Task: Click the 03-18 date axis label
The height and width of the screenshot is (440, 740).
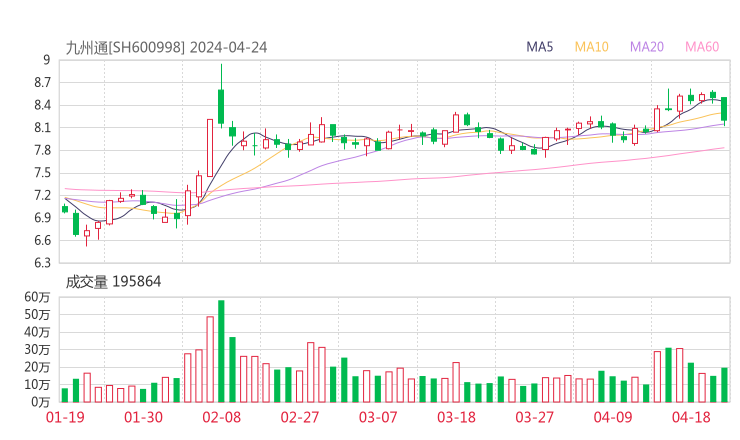Action: 456,417
